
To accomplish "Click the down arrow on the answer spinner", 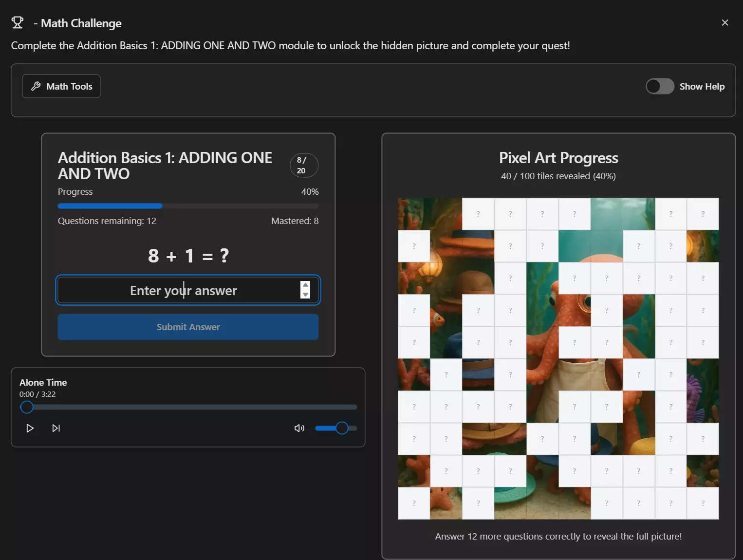I will [305, 296].
